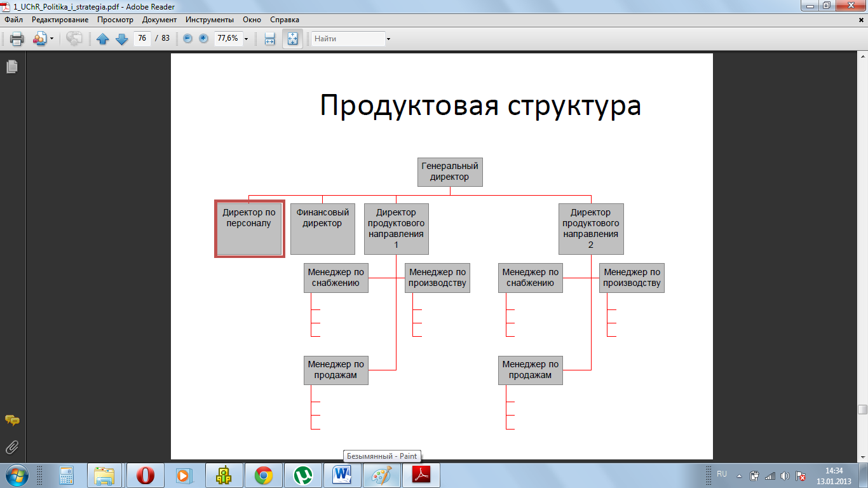
Task: Click the vertical scrollbar thumb
Action: [x=862, y=410]
